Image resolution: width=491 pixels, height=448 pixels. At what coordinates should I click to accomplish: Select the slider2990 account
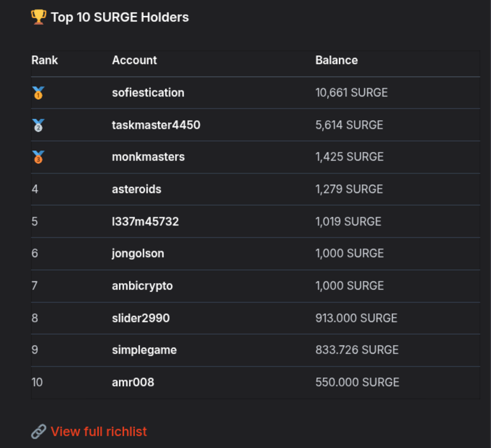(x=141, y=318)
